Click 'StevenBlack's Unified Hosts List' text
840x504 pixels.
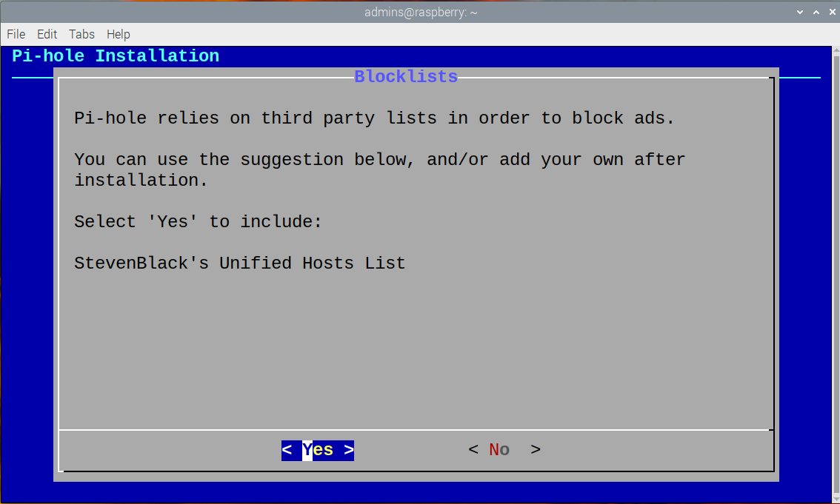point(240,263)
